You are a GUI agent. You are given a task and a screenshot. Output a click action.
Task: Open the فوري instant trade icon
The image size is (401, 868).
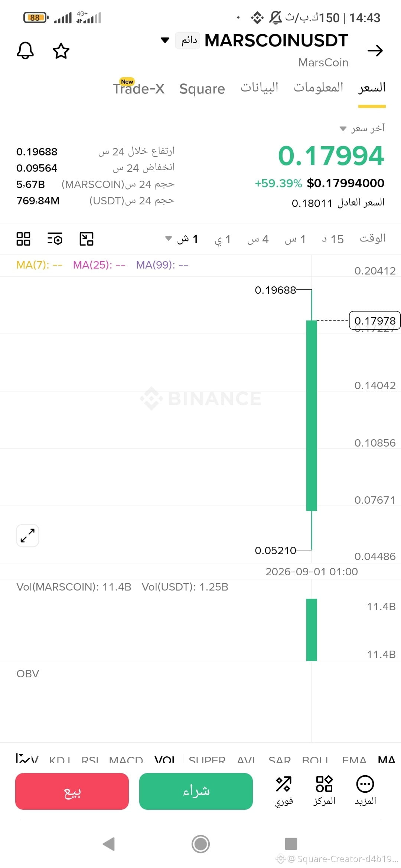(284, 791)
